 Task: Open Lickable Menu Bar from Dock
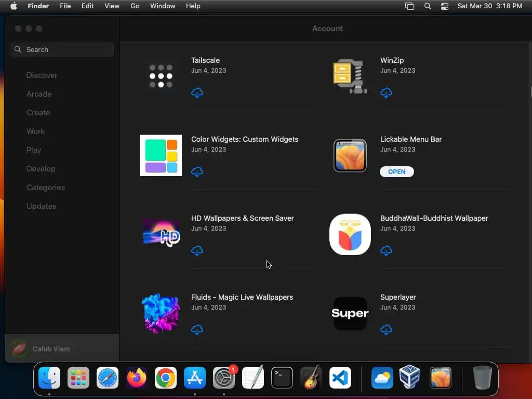pyautogui.click(x=440, y=378)
